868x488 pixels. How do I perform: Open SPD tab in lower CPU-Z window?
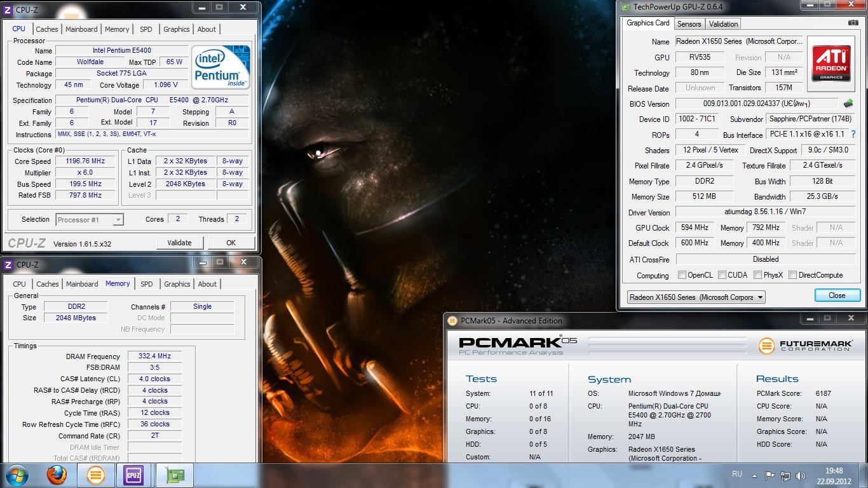point(147,284)
